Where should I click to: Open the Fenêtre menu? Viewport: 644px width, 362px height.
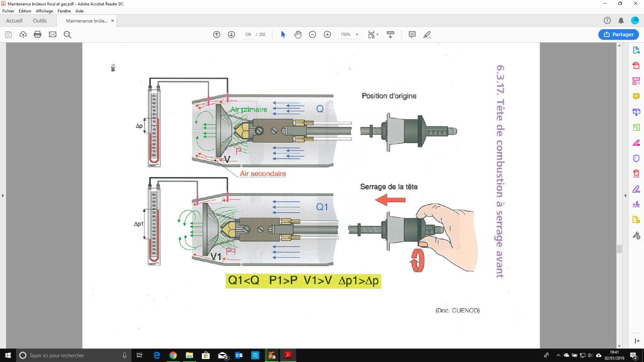coord(64,11)
